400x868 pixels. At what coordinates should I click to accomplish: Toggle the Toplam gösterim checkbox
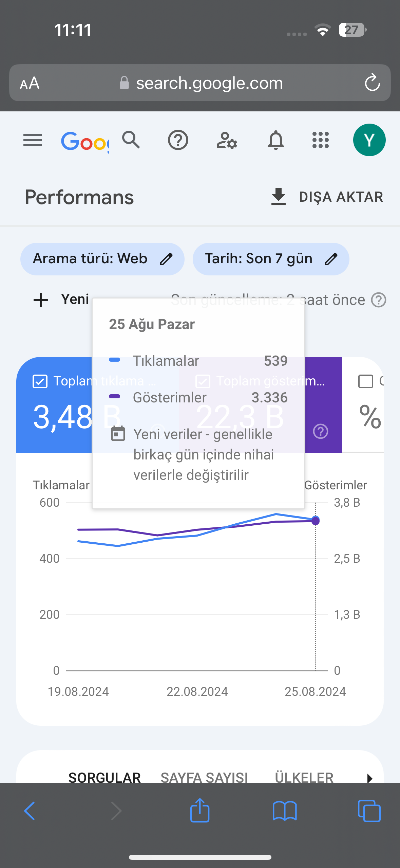[203, 381]
